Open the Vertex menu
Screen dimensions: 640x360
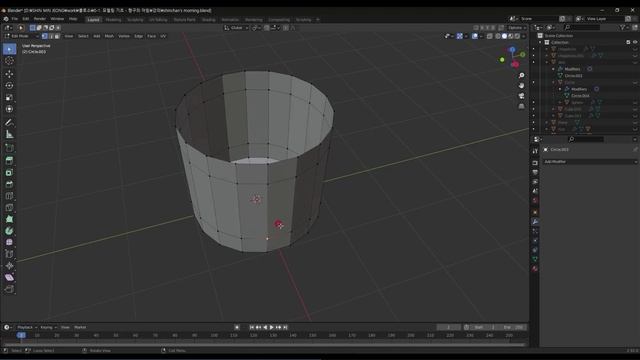point(124,36)
